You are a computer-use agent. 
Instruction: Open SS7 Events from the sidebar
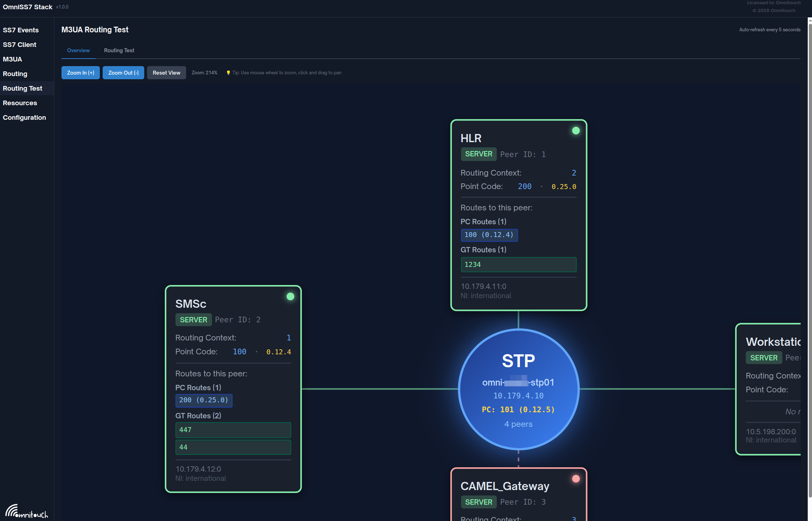click(x=21, y=30)
